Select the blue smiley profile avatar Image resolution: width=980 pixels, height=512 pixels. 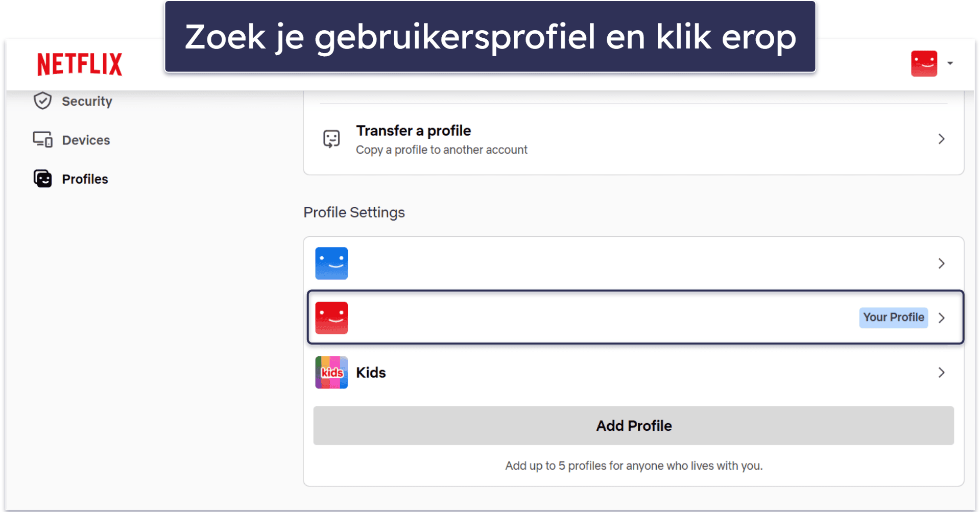tap(331, 263)
